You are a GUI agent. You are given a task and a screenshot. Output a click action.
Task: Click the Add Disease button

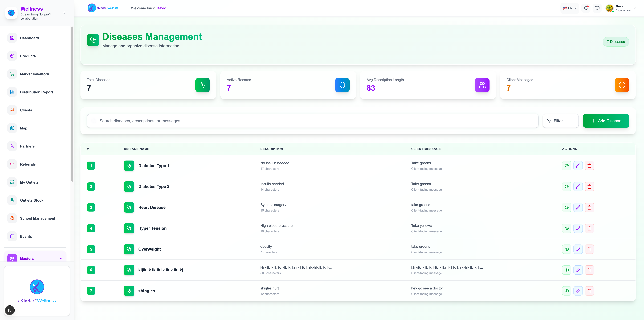(606, 121)
